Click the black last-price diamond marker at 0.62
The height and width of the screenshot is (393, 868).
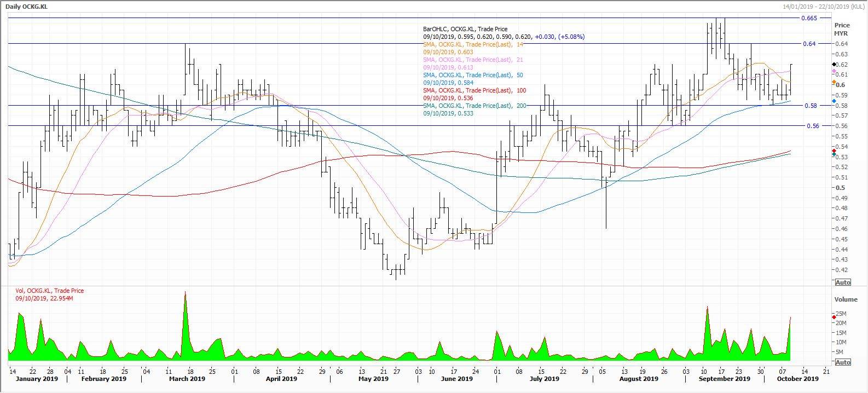pyautogui.click(x=834, y=65)
